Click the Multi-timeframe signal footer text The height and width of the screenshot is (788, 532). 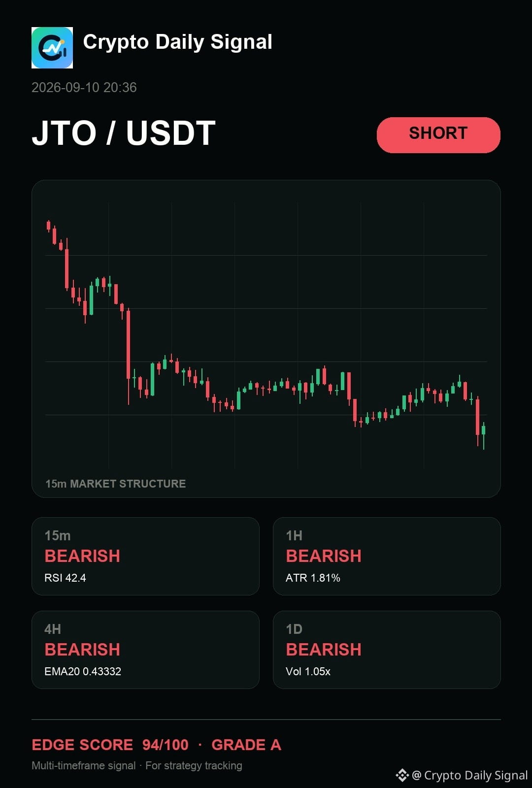click(x=84, y=765)
